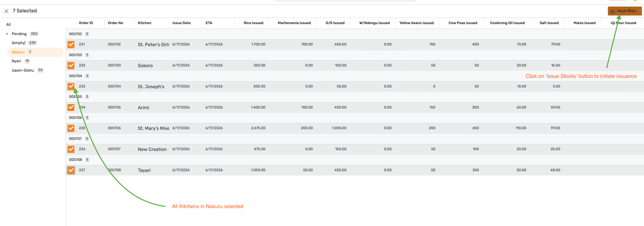Uncheck the Sokoro order checkbox

coord(71,65)
